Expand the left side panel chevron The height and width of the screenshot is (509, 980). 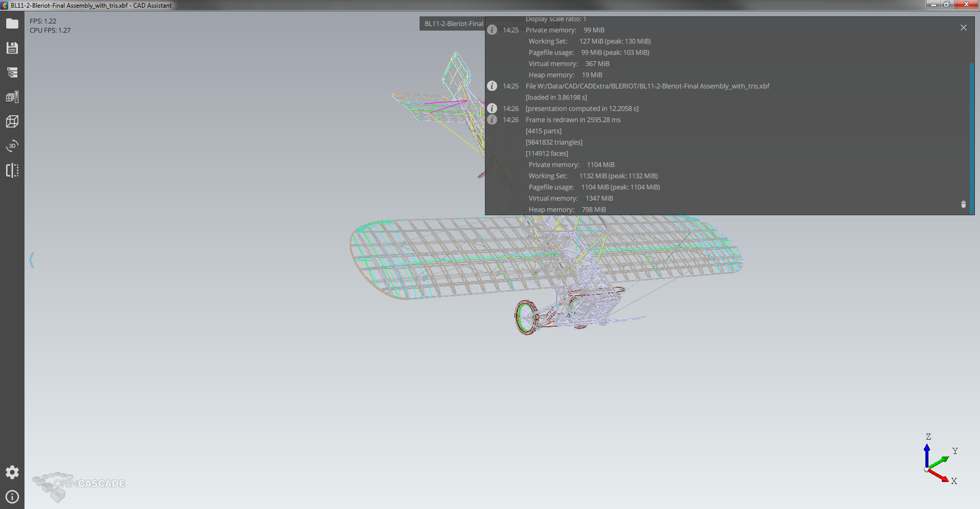32,260
